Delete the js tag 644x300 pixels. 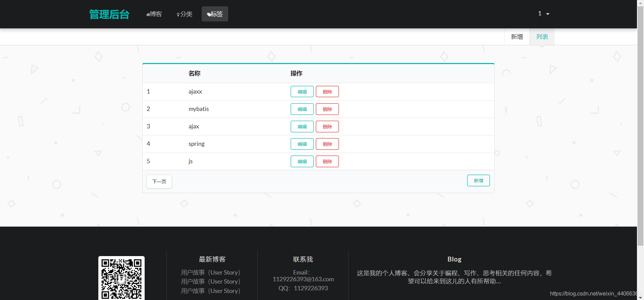[327, 161]
